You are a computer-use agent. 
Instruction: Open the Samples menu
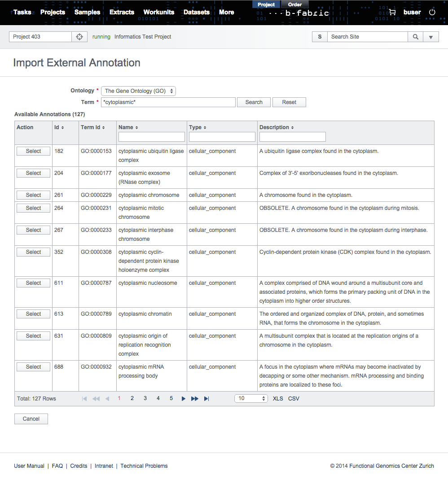87,12
